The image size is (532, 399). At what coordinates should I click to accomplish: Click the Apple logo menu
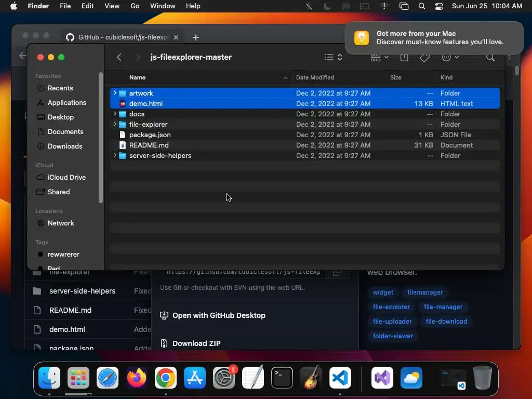14,6
